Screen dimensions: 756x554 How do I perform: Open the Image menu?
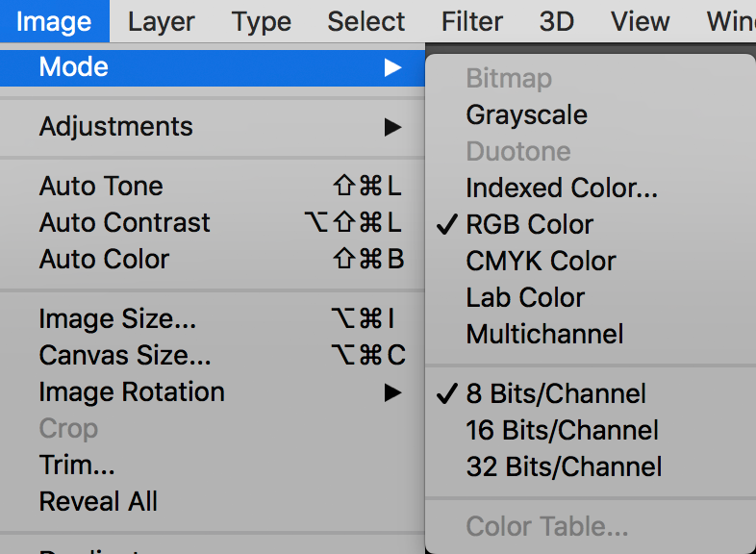tap(54, 21)
